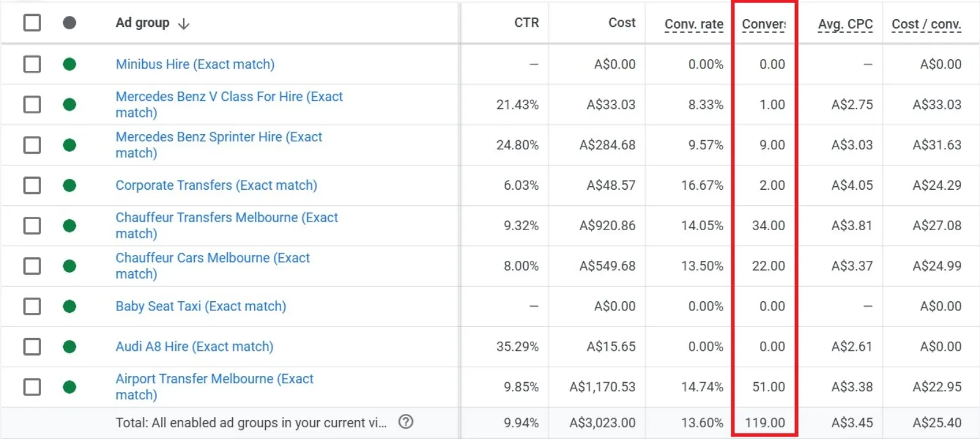Sort by Avg. CPC column header

click(x=845, y=24)
